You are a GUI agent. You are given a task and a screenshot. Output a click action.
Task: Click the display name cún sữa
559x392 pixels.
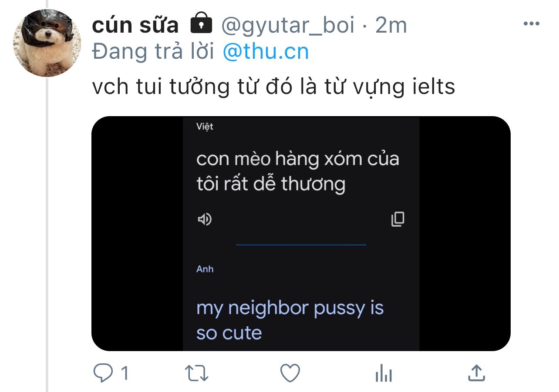point(135,26)
